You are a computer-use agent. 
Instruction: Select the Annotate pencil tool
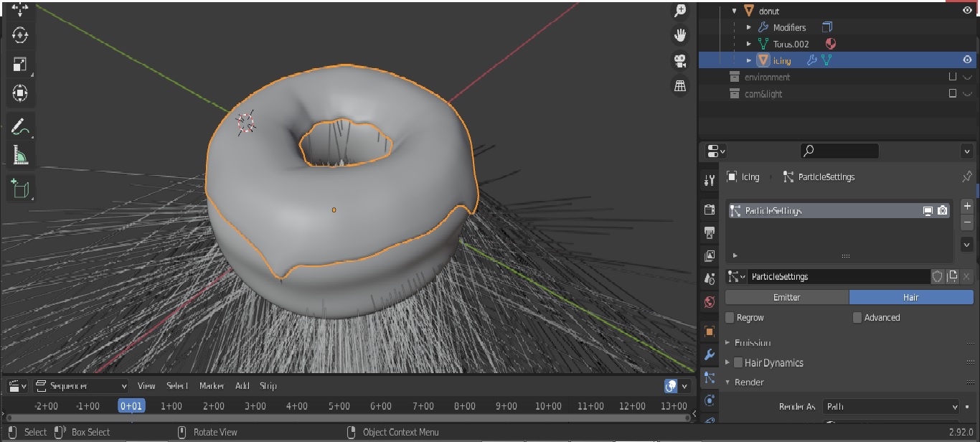point(20,126)
